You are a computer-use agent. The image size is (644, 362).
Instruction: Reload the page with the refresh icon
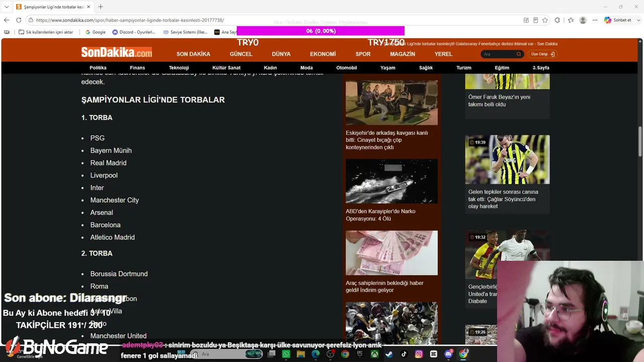pos(19,20)
